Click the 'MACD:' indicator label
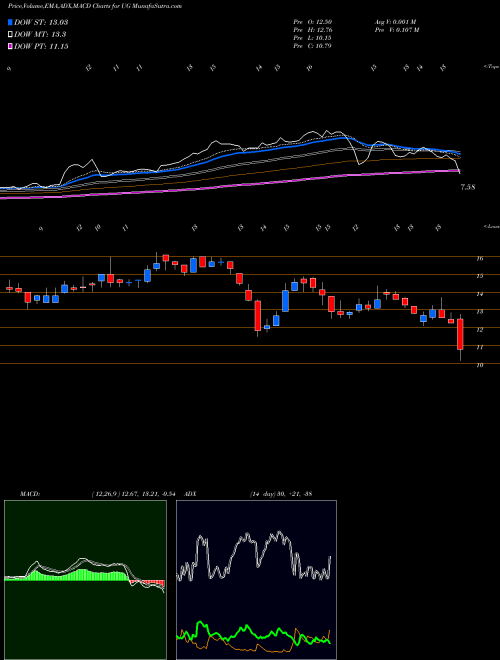The width and height of the screenshot is (500, 660). [x=30, y=494]
